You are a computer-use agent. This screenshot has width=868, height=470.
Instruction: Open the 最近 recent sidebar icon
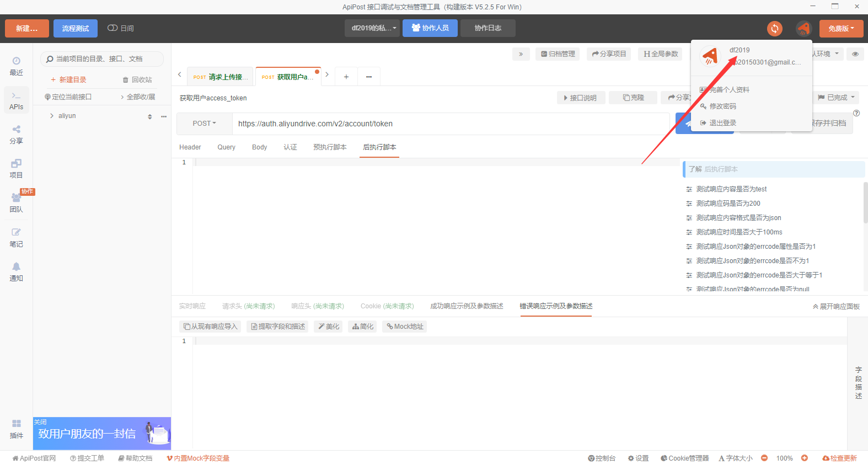pyautogui.click(x=17, y=66)
